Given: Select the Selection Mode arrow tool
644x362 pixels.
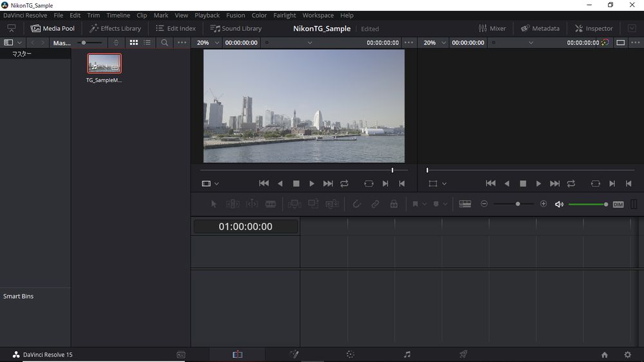Looking at the screenshot, I should click(x=214, y=204).
